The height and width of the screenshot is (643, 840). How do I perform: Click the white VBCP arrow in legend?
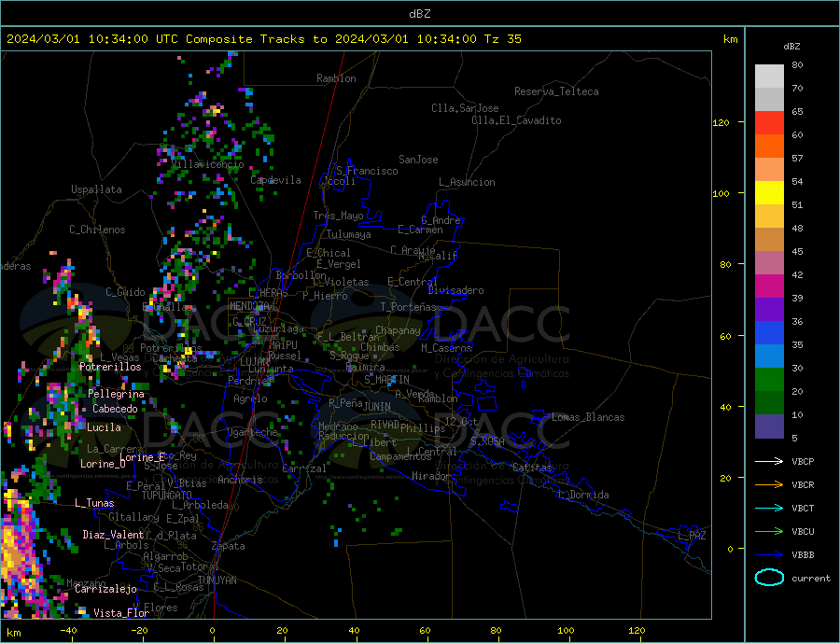tap(769, 461)
